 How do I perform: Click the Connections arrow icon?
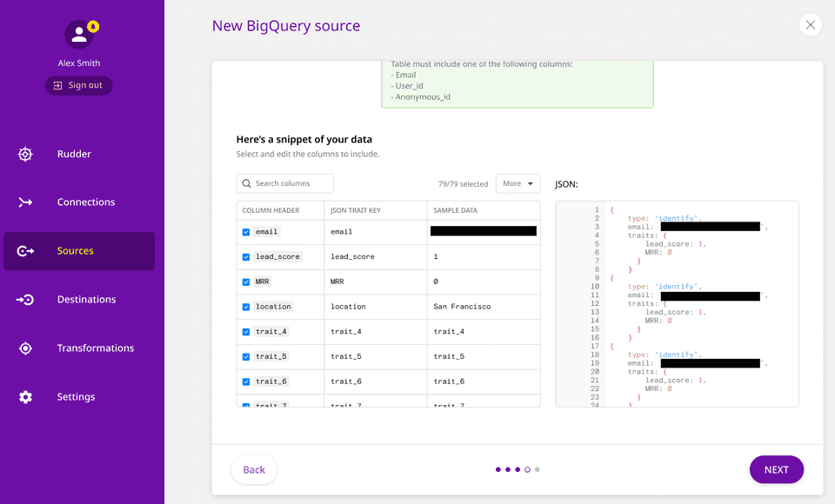25,202
